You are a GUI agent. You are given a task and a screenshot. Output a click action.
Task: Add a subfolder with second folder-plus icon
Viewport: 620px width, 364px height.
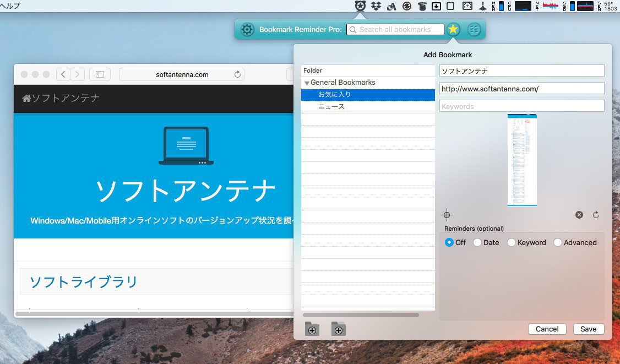pos(338,329)
